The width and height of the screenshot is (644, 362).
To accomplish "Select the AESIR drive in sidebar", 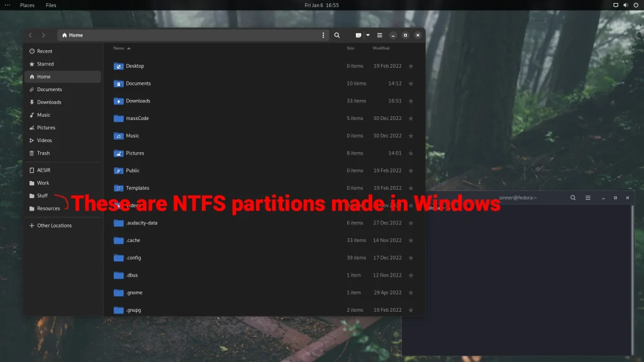I will coord(43,170).
